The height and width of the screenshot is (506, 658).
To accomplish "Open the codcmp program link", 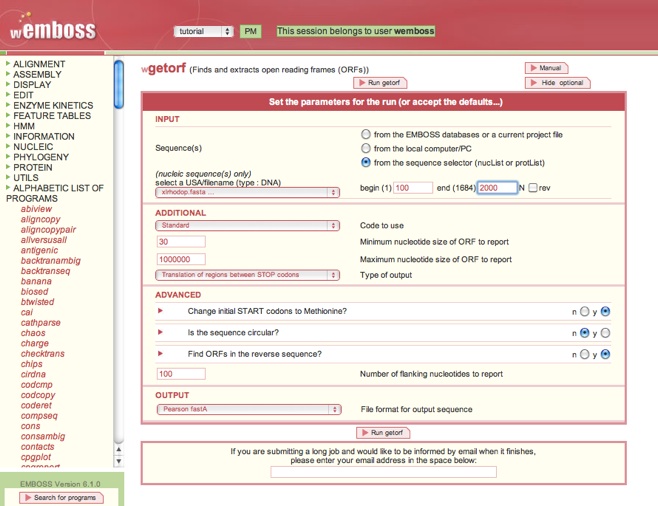I will click(37, 384).
